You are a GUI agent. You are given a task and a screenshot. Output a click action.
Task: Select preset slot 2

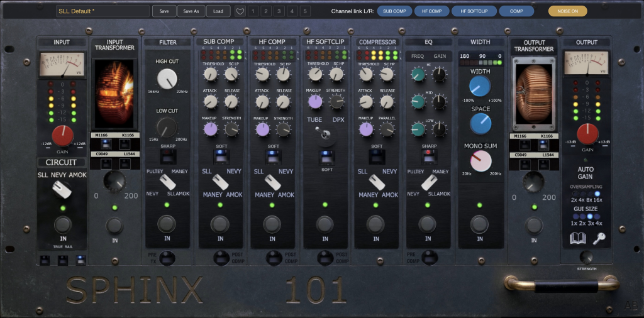click(266, 11)
